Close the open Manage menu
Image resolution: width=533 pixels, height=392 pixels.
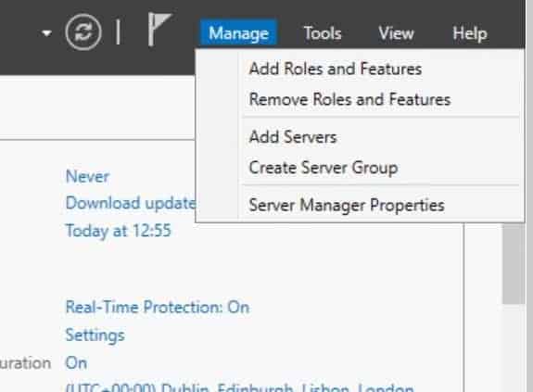[x=238, y=33]
